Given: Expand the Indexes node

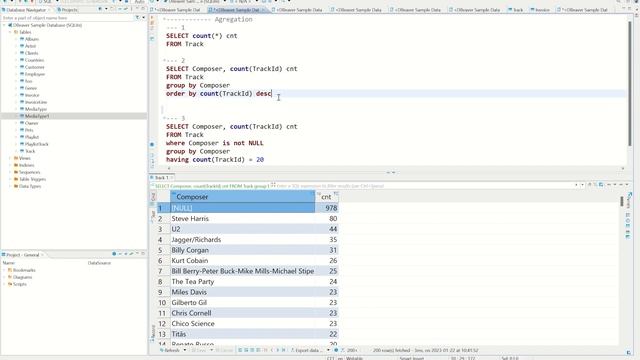Looking at the screenshot, I should pyautogui.click(x=10, y=165).
